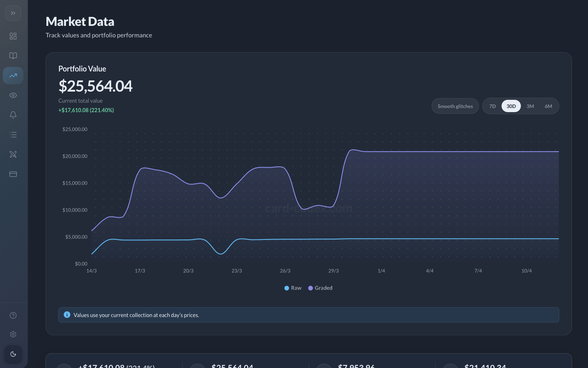This screenshot has height=368, width=588.
Task: Toggle the Smooth glitches button
Action: pyautogui.click(x=455, y=106)
